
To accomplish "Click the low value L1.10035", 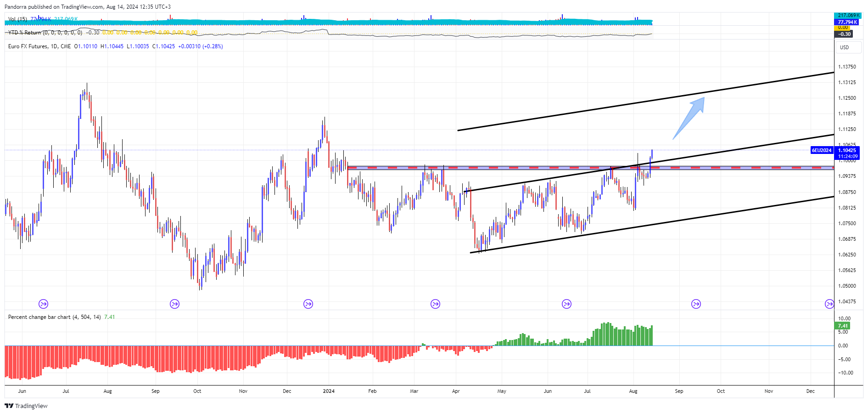I will tap(138, 46).
